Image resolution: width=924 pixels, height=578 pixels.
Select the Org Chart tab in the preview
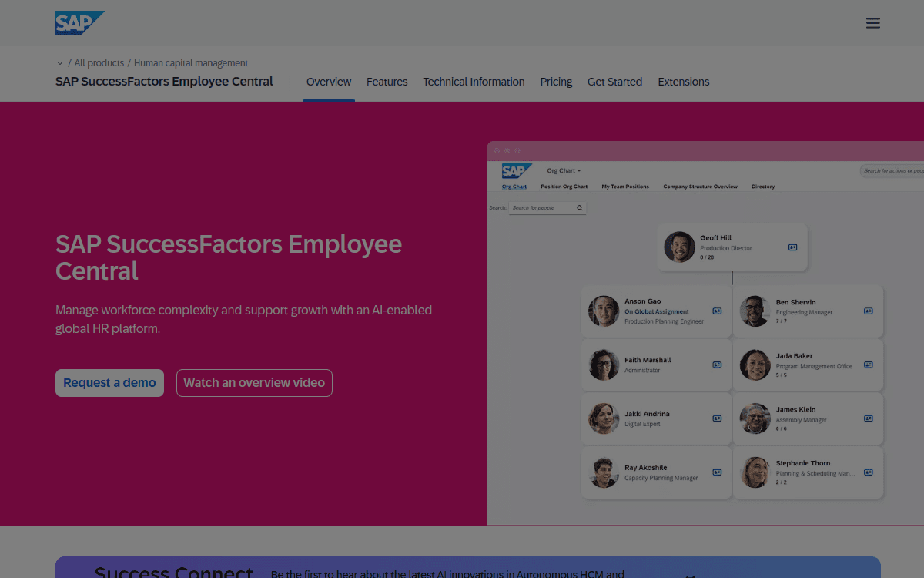point(514,187)
